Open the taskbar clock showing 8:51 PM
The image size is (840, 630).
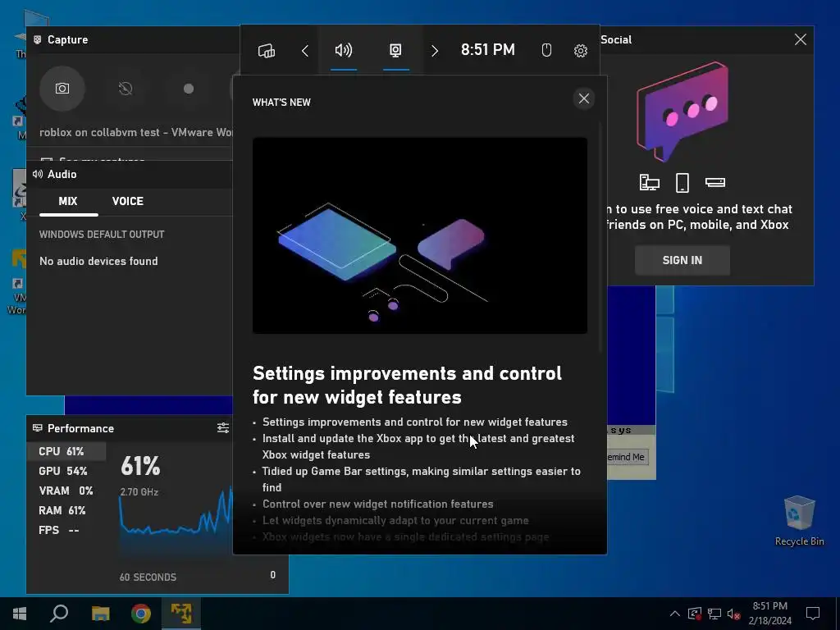769,614
